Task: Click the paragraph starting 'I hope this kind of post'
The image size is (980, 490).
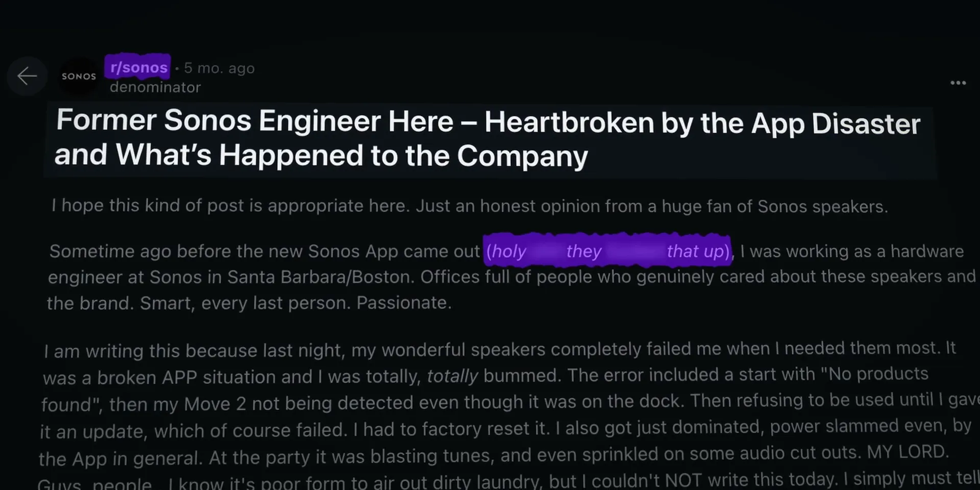Action: (469, 206)
